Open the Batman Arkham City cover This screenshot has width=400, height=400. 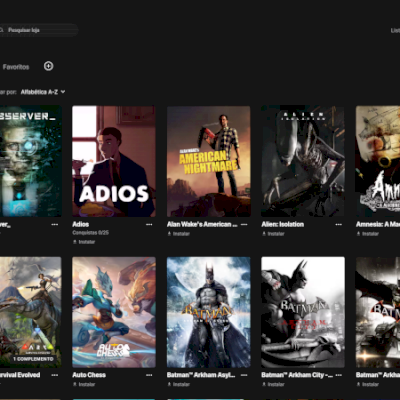[x=303, y=312]
